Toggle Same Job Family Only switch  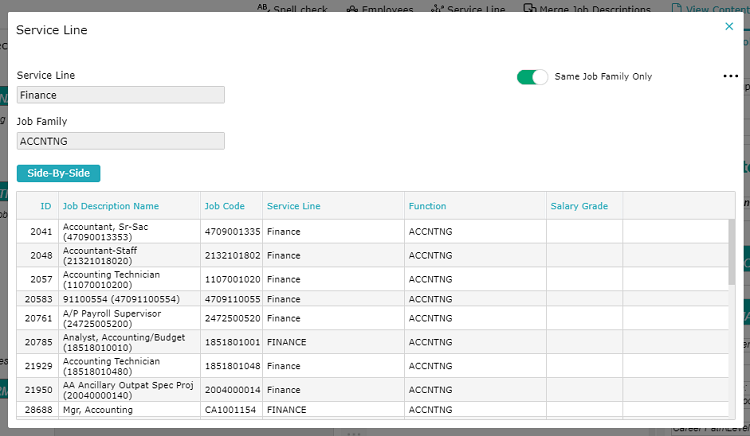coord(533,77)
